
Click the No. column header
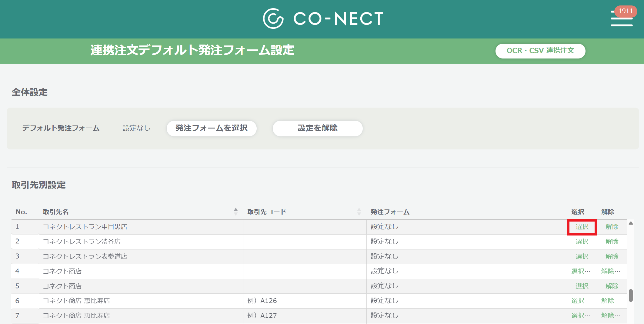point(21,212)
